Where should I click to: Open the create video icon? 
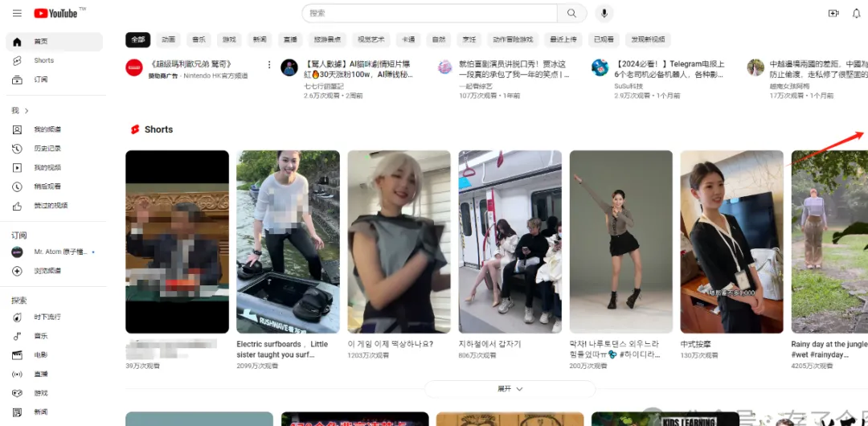click(833, 14)
